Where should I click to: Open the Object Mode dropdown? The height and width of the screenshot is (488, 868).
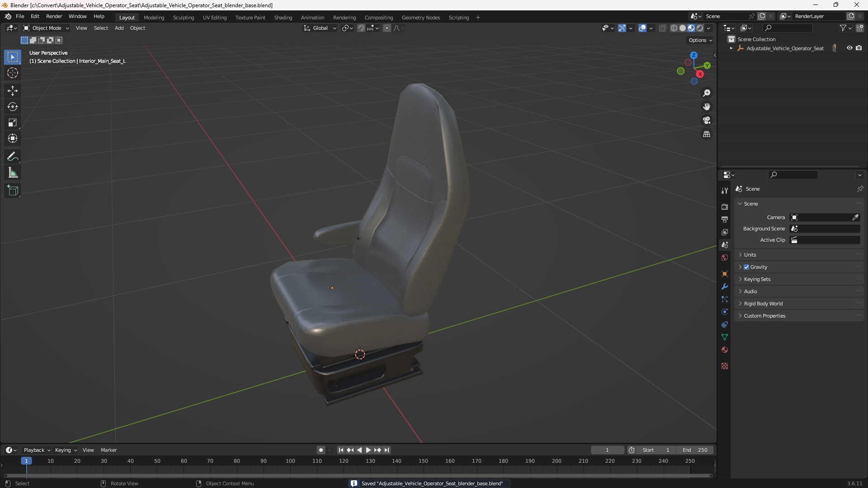46,28
